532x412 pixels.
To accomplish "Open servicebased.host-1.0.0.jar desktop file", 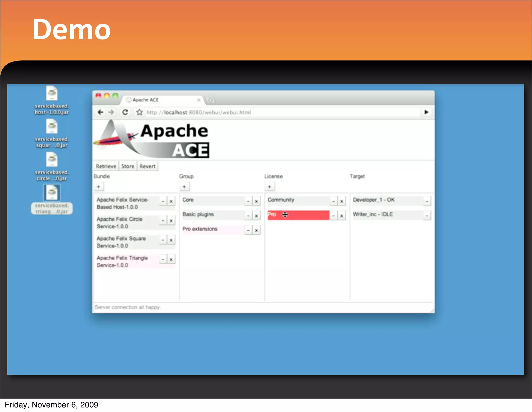I will [52, 93].
